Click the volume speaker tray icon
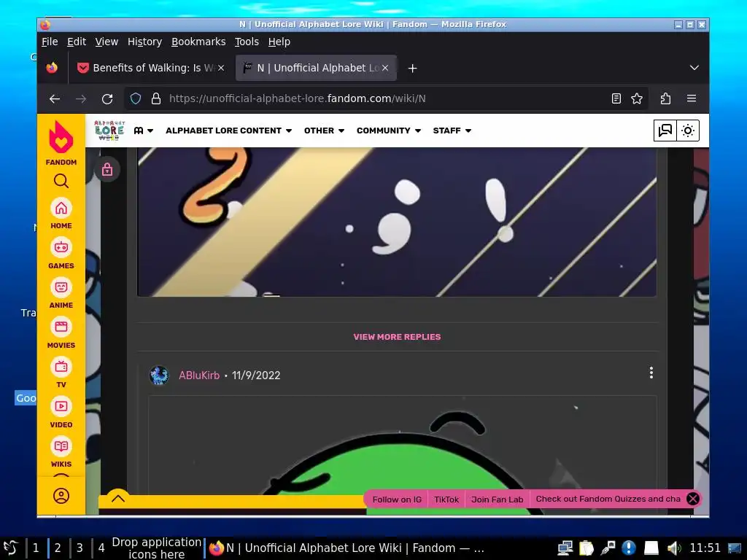Viewport: 747px width, 560px height. [673, 548]
